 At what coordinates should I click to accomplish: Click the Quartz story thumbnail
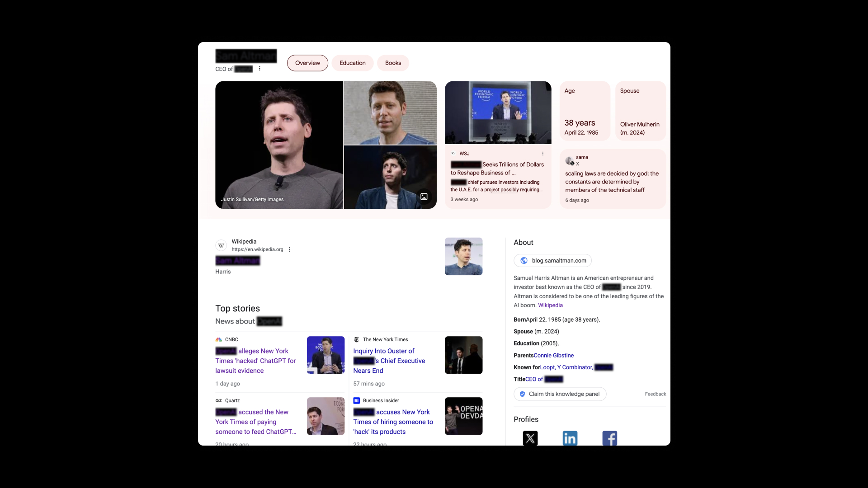click(326, 416)
